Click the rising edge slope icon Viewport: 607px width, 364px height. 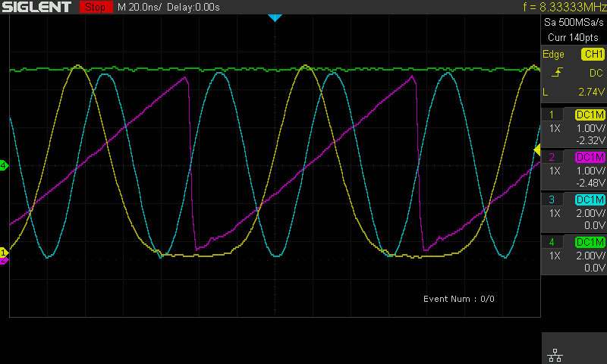(557, 72)
